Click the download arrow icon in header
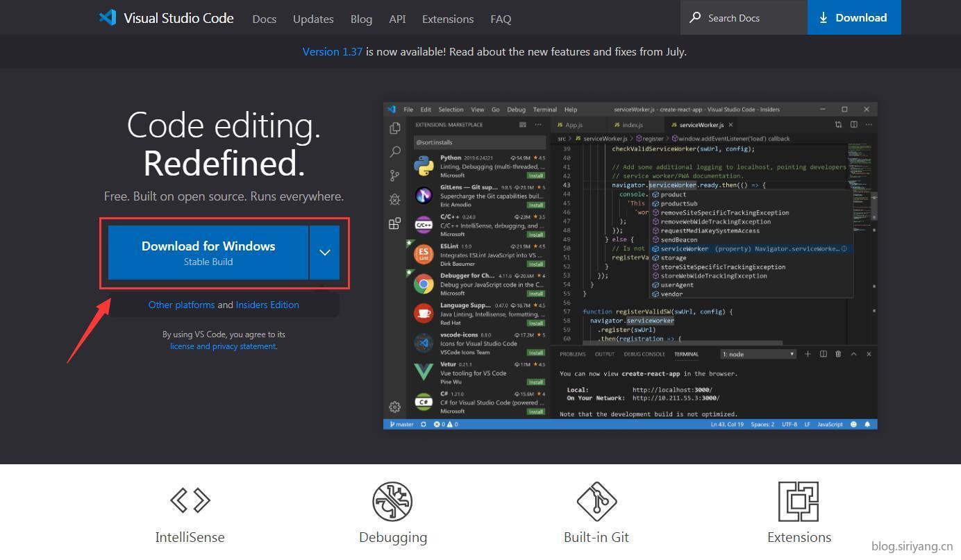The height and width of the screenshot is (560, 961). point(824,18)
